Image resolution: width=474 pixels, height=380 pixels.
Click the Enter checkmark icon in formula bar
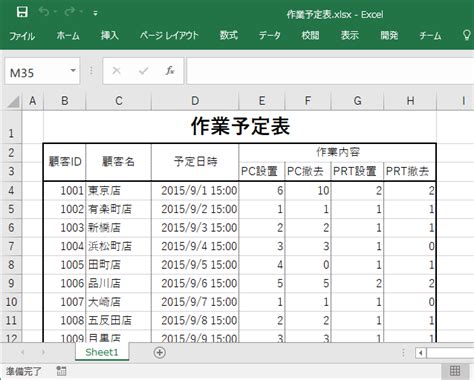tap(144, 71)
